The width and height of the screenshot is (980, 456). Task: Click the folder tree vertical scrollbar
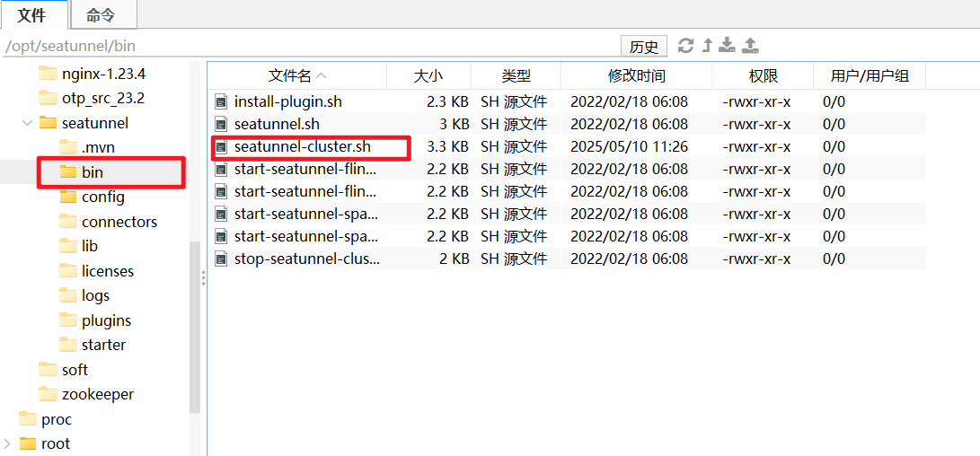point(195,327)
